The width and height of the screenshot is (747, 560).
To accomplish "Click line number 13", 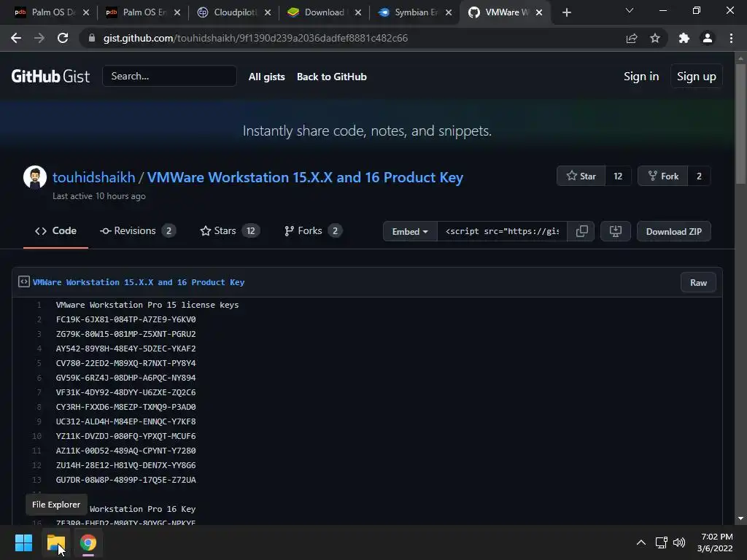I will [36, 480].
